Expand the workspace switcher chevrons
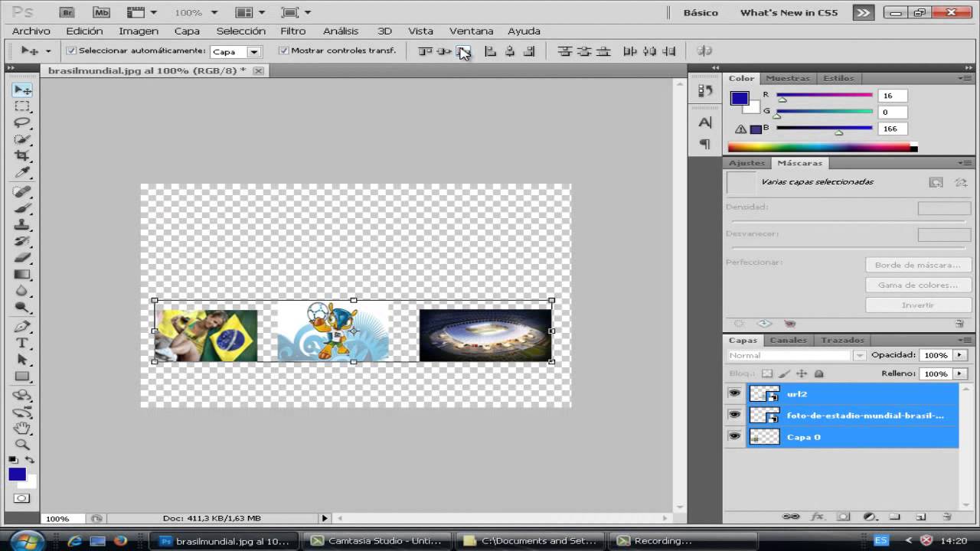Image resolution: width=980 pixels, height=551 pixels. pyautogui.click(x=863, y=12)
